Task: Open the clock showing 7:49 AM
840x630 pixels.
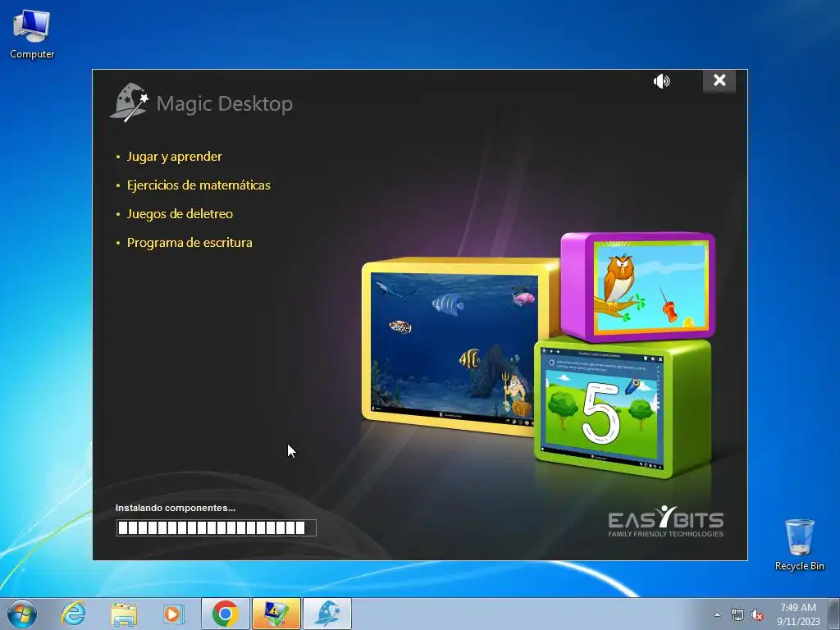Action: [x=798, y=614]
